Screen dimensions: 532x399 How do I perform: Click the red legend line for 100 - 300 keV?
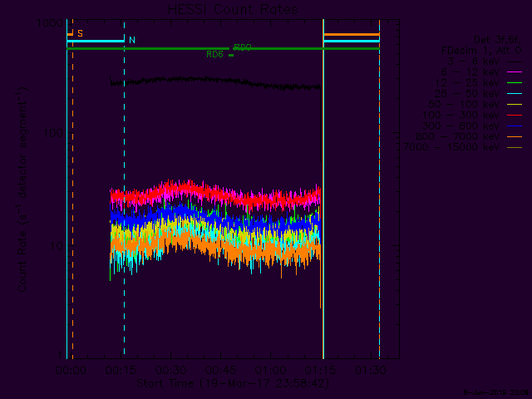(515, 116)
